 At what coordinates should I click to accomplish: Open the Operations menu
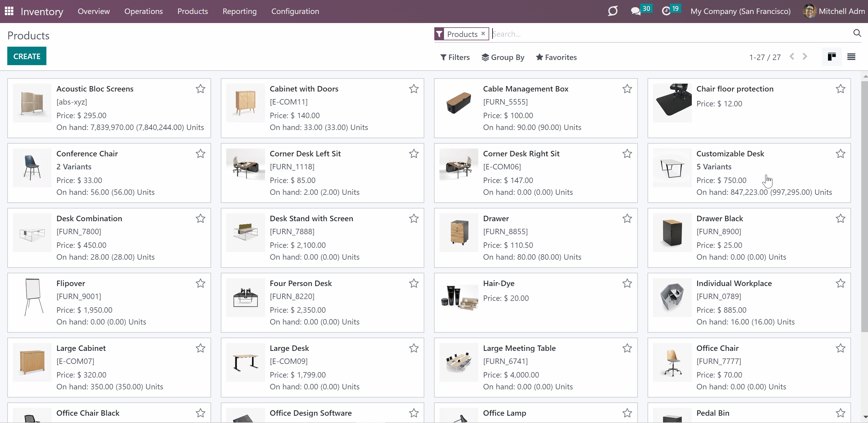click(x=143, y=11)
